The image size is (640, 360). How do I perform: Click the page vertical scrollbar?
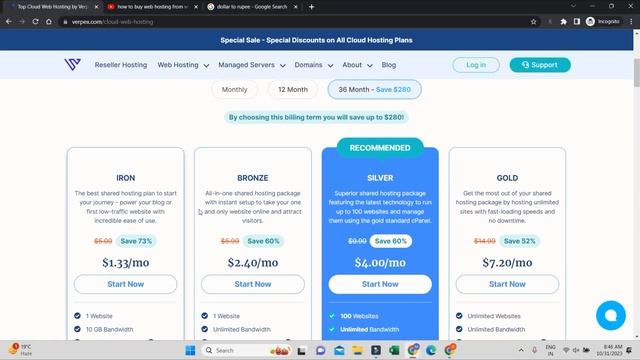636,73
